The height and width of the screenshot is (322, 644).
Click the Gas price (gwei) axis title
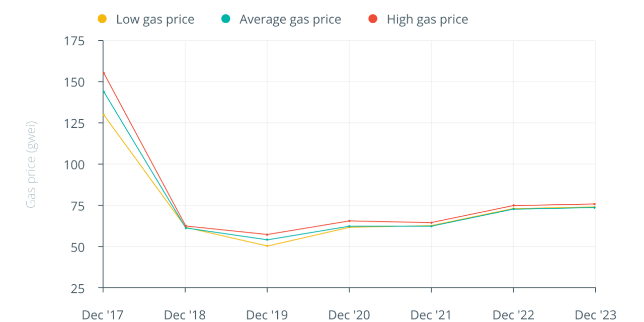[x=31, y=164]
